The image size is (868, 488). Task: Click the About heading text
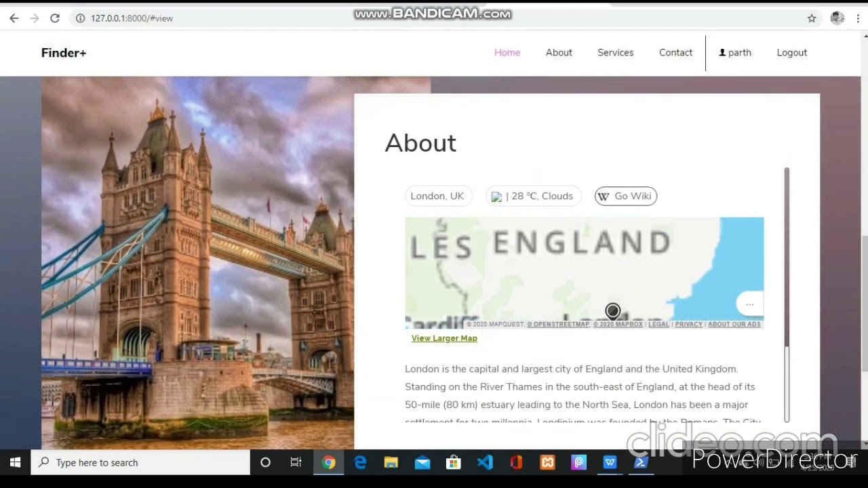tap(420, 143)
